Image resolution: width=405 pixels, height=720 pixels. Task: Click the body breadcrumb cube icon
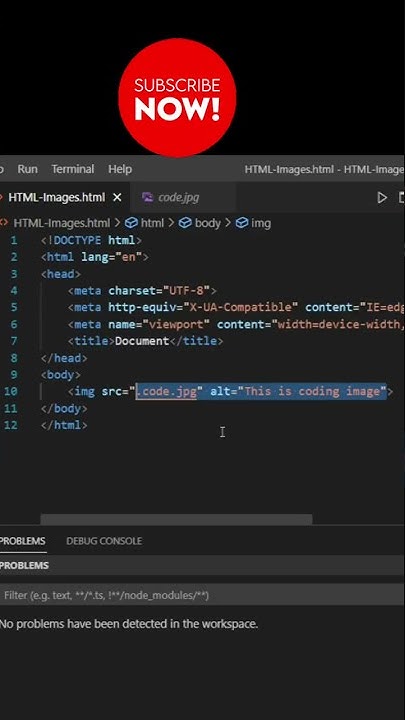[185, 223]
